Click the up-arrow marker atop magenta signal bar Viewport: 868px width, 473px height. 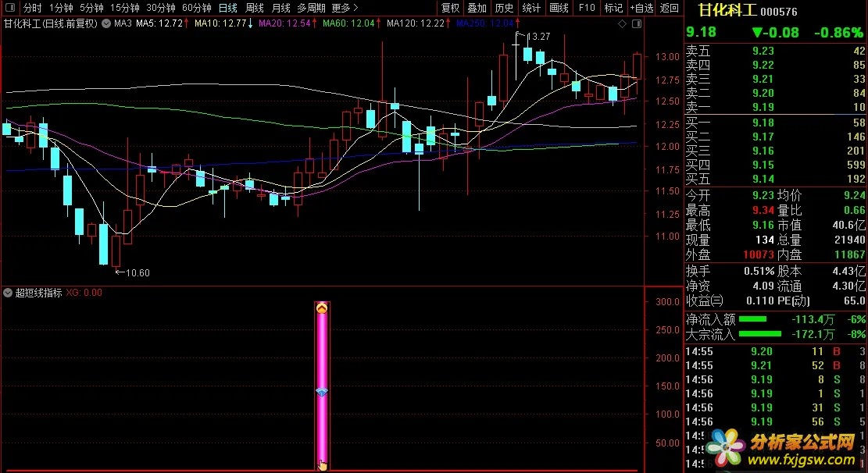tap(322, 308)
